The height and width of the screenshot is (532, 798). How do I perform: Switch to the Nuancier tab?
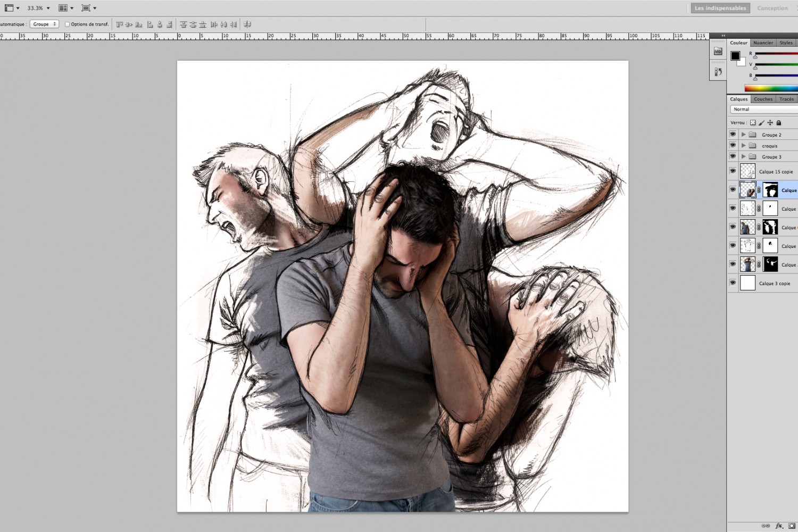763,43
